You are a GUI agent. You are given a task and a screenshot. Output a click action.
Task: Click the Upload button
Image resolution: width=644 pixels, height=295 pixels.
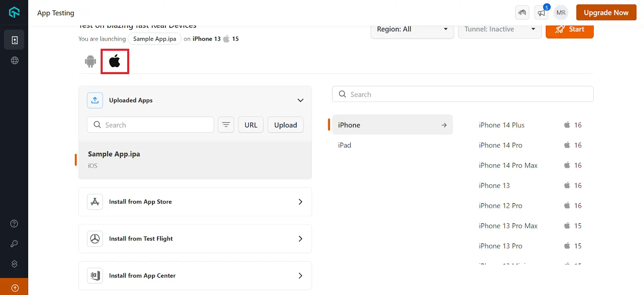click(285, 125)
